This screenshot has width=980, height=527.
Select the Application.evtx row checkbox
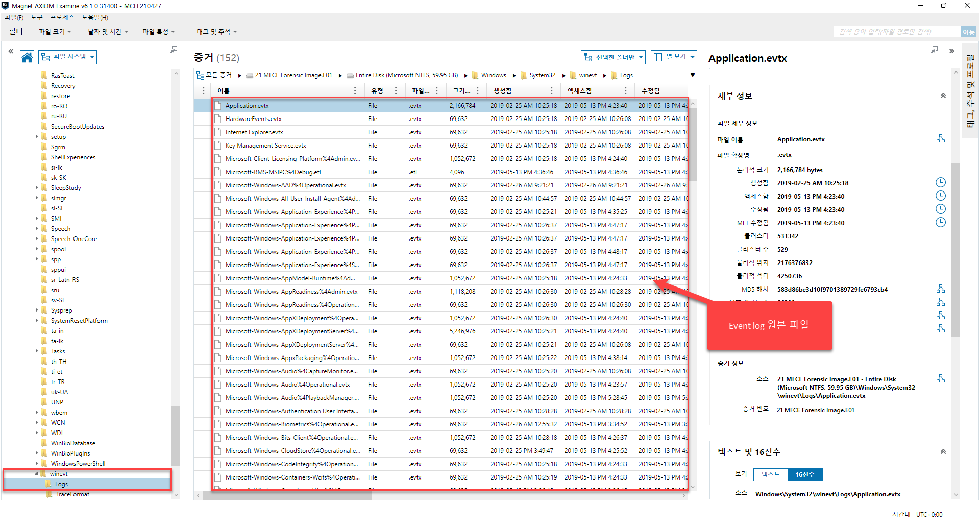(218, 106)
